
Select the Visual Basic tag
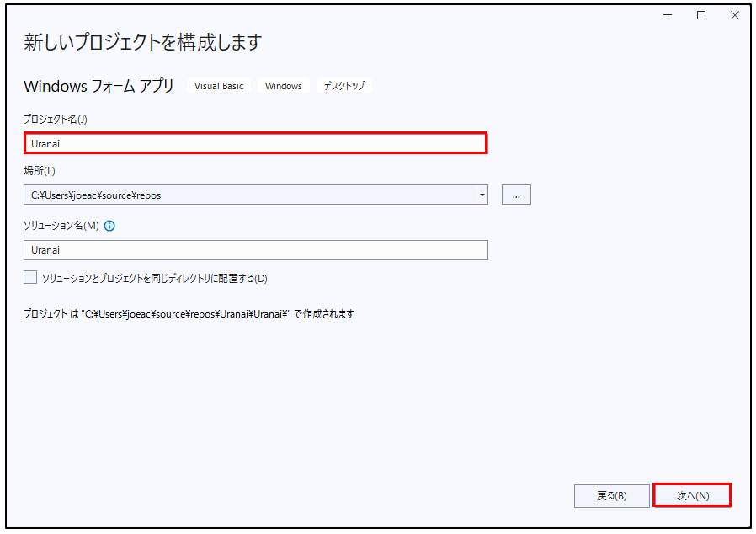click(219, 86)
